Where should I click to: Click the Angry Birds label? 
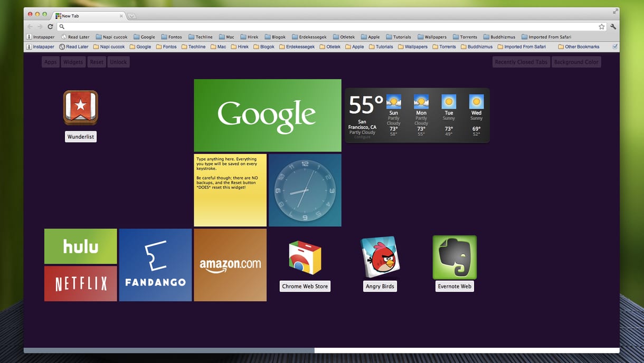click(380, 286)
